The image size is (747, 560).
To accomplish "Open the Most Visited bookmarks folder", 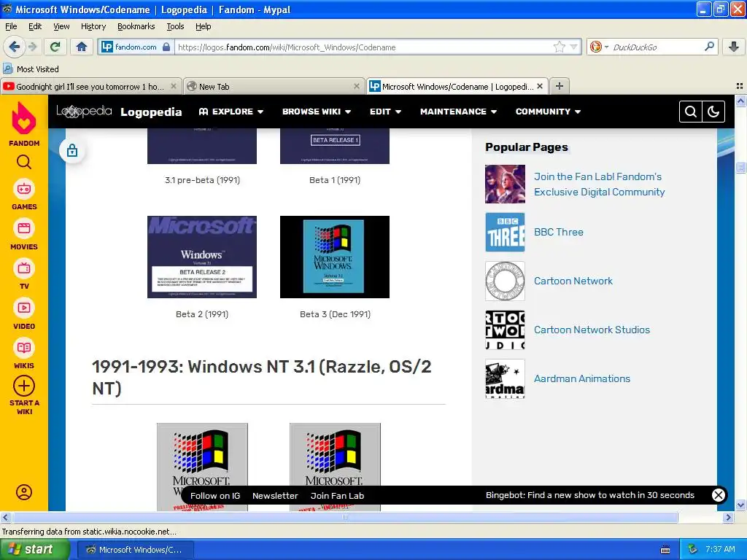I will pos(31,69).
